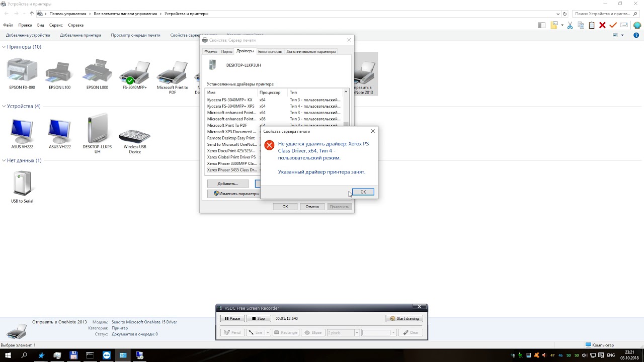The height and width of the screenshot is (362, 644).
Task: Click the Up arrow navigation icon
Action: tap(32, 14)
